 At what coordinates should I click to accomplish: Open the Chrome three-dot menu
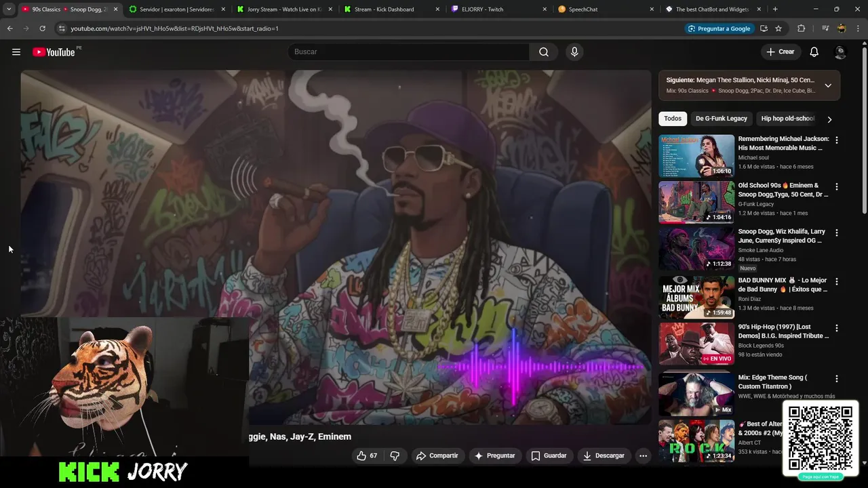[857, 28]
